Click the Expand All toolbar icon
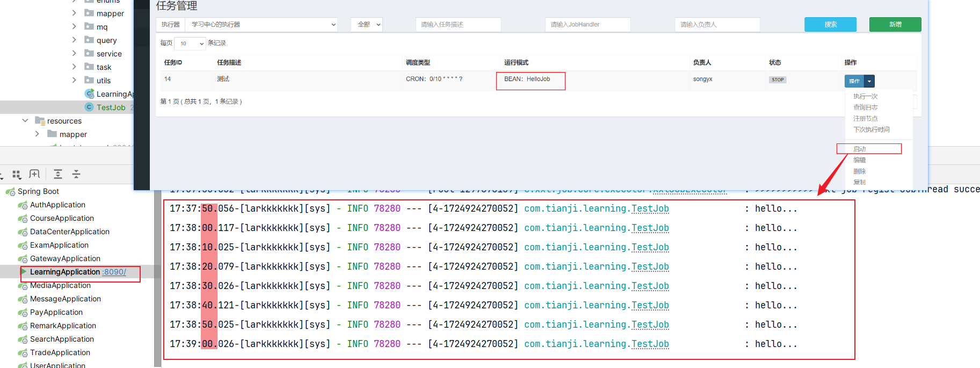The height and width of the screenshot is (368, 980). tap(58, 174)
